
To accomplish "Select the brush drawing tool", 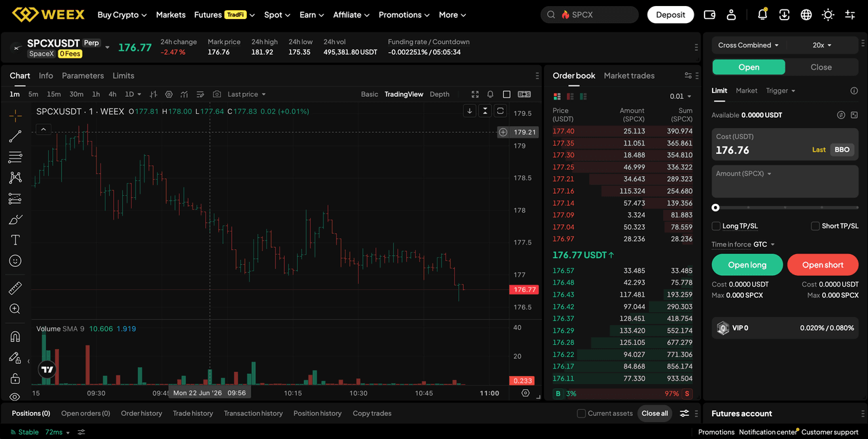I will point(15,219).
